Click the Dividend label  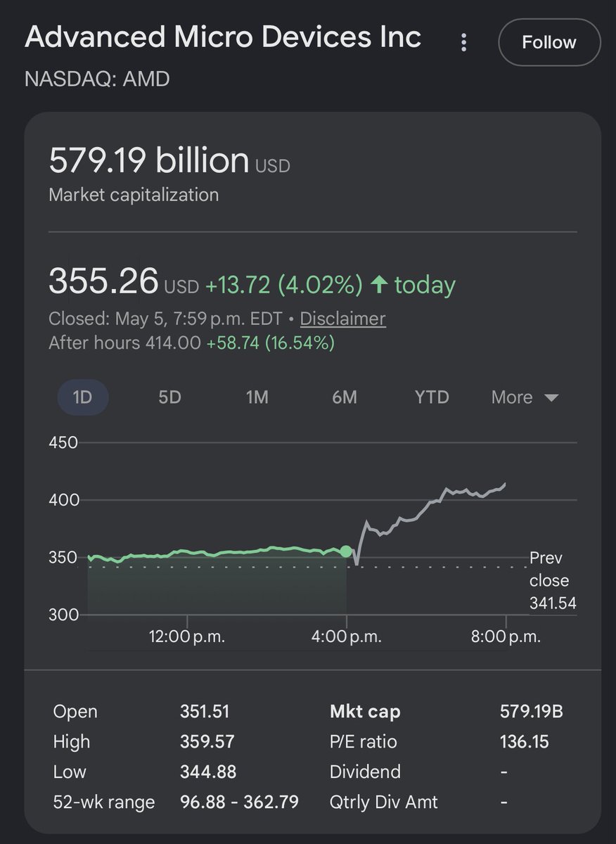365,772
